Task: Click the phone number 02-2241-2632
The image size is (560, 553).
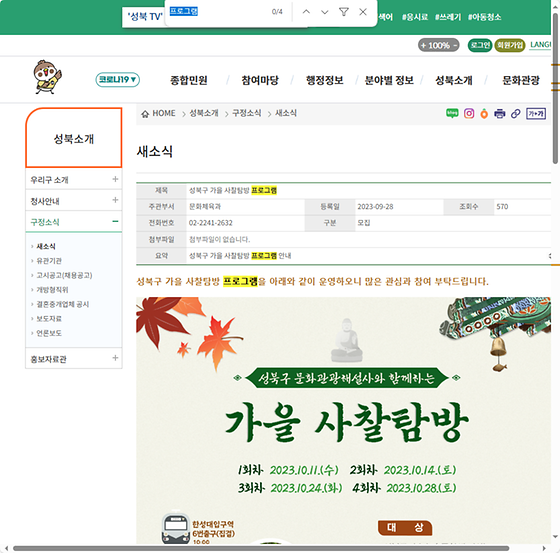Action: point(210,223)
